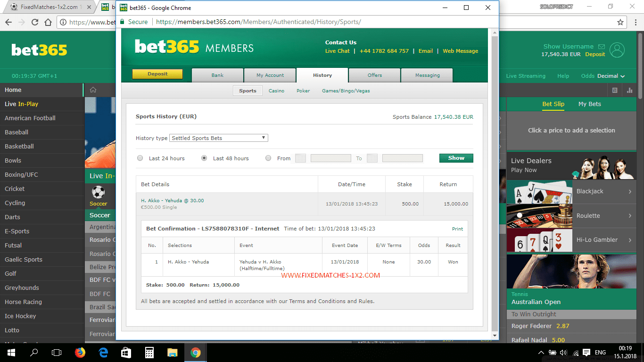Launch Microsoft Edge from the taskbar
Viewport: 644px width, 362px height.
pos(103,353)
